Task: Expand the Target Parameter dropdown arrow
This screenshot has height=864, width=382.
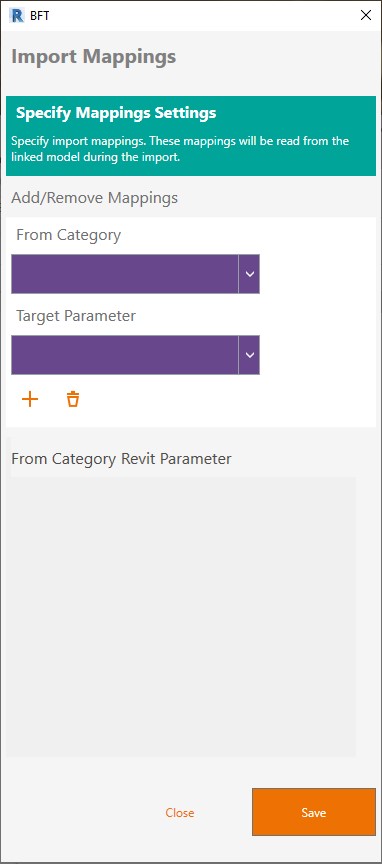Action: coord(249,355)
